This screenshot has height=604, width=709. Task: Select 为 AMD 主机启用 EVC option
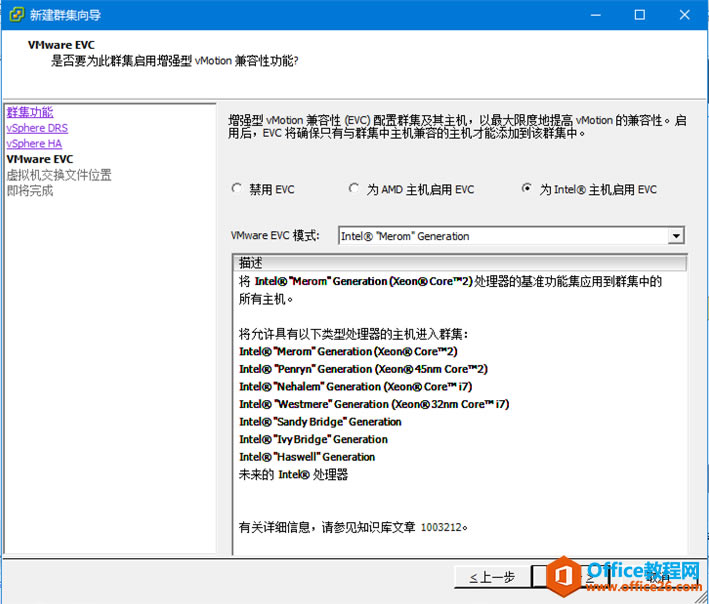(x=354, y=188)
